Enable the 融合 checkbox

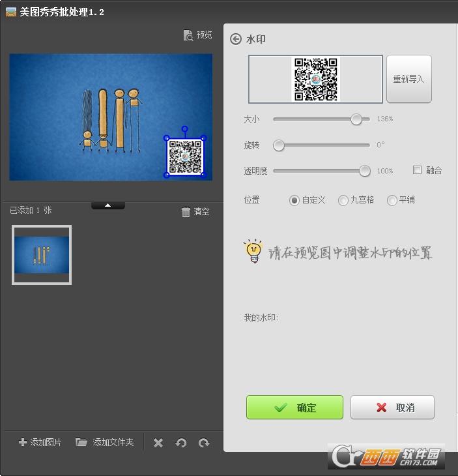(417, 170)
